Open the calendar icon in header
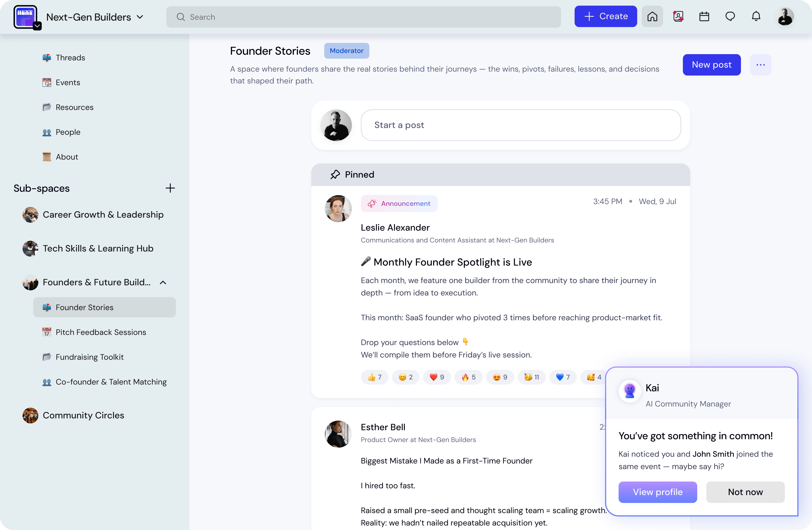Screen dimensions: 812x530 (x=704, y=16)
